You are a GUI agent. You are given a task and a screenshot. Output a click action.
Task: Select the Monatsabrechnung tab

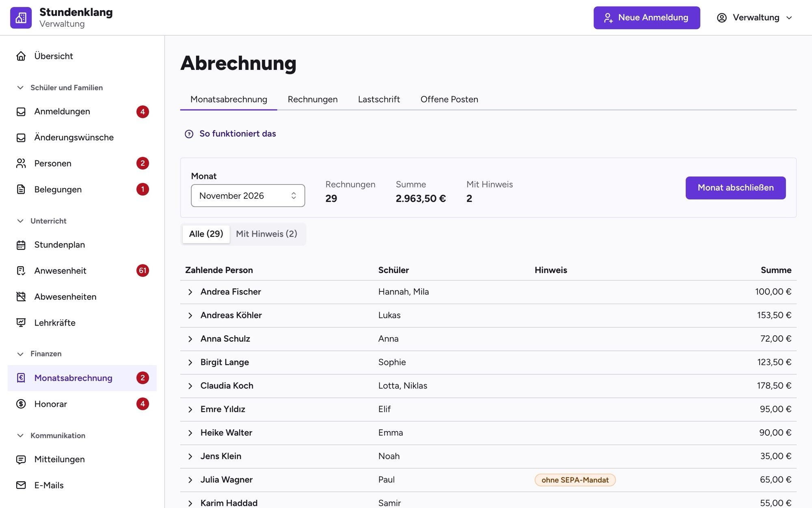click(229, 99)
